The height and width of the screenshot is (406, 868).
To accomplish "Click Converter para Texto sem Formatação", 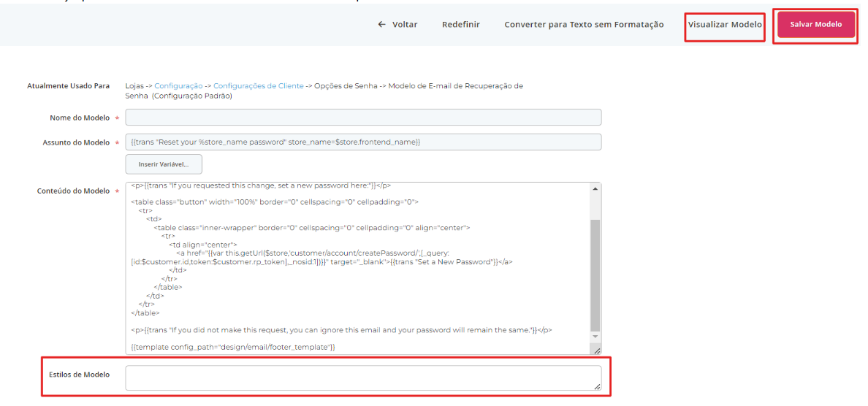I will pos(584,25).
